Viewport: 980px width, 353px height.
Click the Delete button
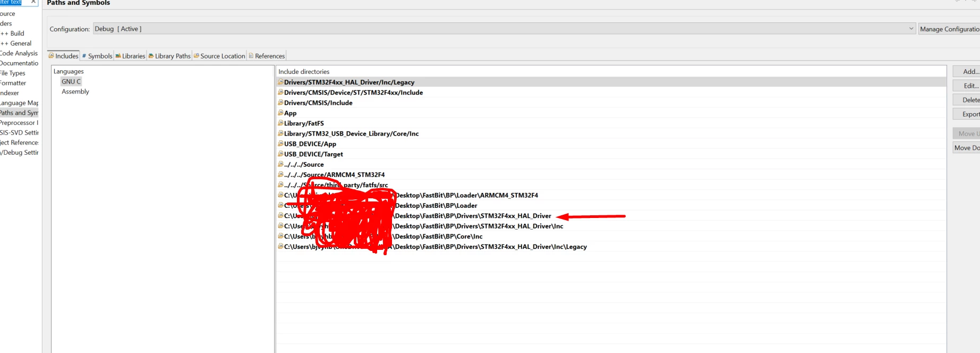(967, 100)
